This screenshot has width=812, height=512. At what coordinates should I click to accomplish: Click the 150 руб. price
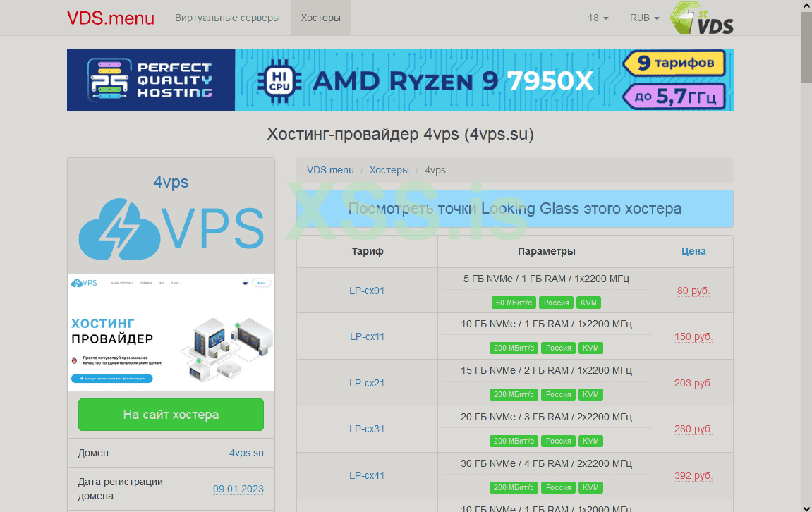coord(693,336)
